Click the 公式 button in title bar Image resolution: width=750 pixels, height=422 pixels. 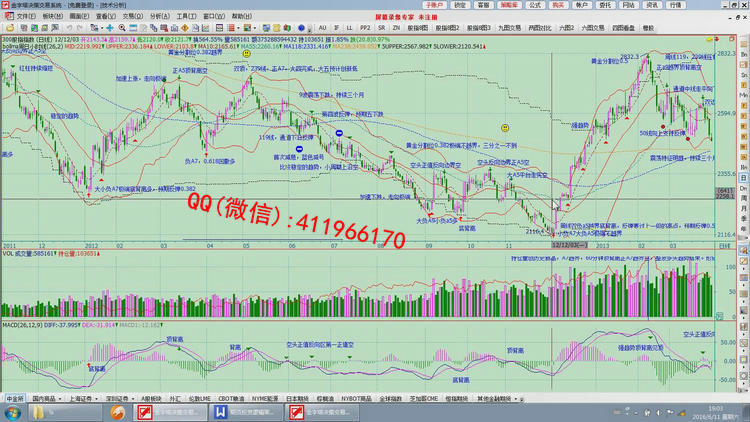click(x=534, y=5)
